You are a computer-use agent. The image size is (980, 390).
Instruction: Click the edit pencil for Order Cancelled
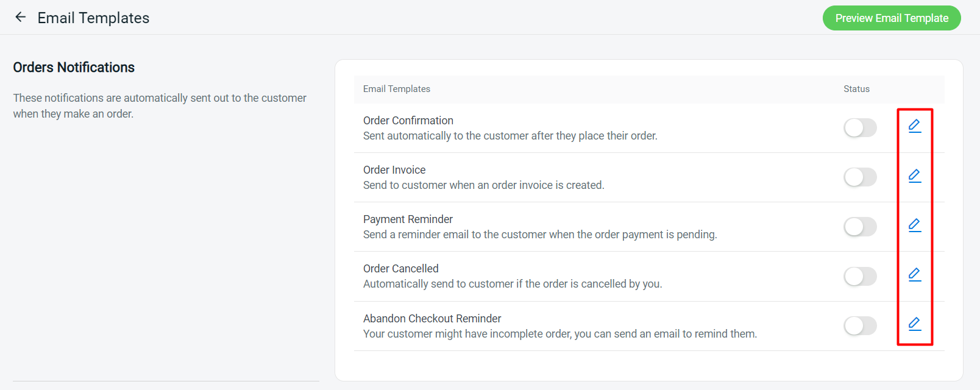pos(914,275)
